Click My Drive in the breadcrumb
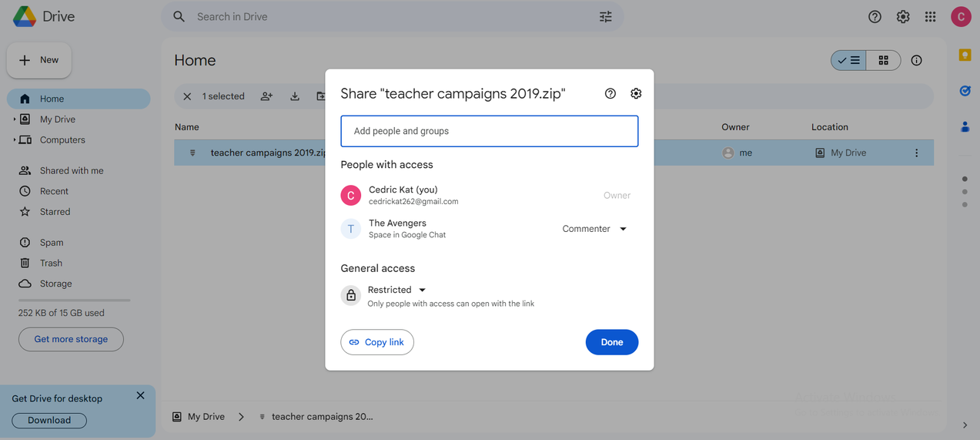 tap(199, 417)
